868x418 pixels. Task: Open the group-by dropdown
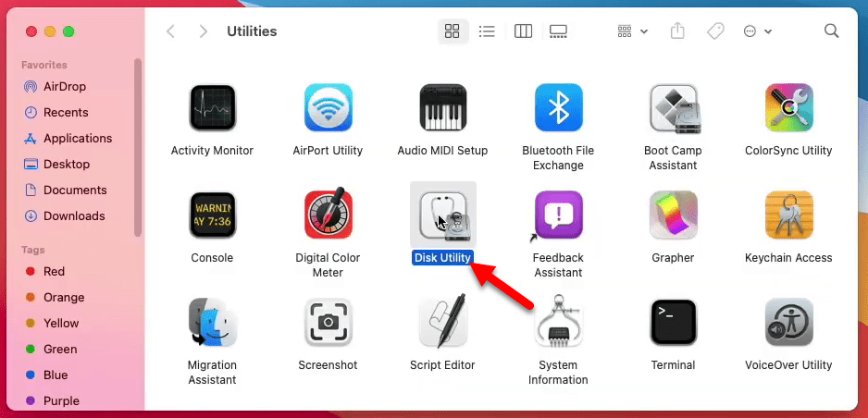click(x=632, y=31)
